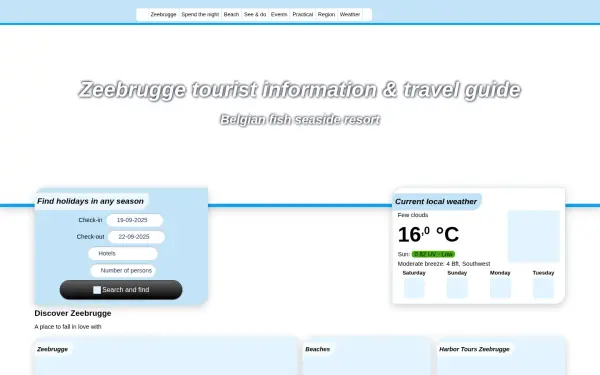Click the green UV Low indicator
The height and width of the screenshot is (375, 600).
(433, 254)
